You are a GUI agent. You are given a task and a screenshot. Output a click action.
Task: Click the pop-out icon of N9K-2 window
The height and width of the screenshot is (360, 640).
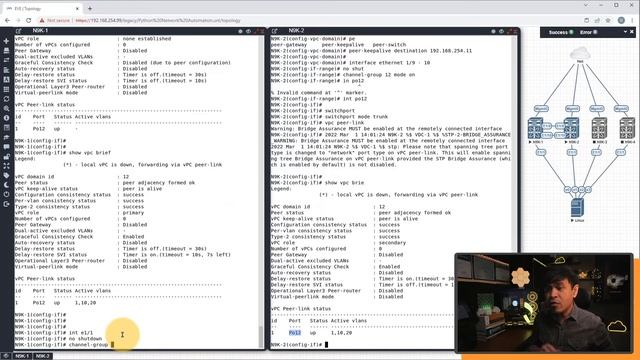(275, 31)
